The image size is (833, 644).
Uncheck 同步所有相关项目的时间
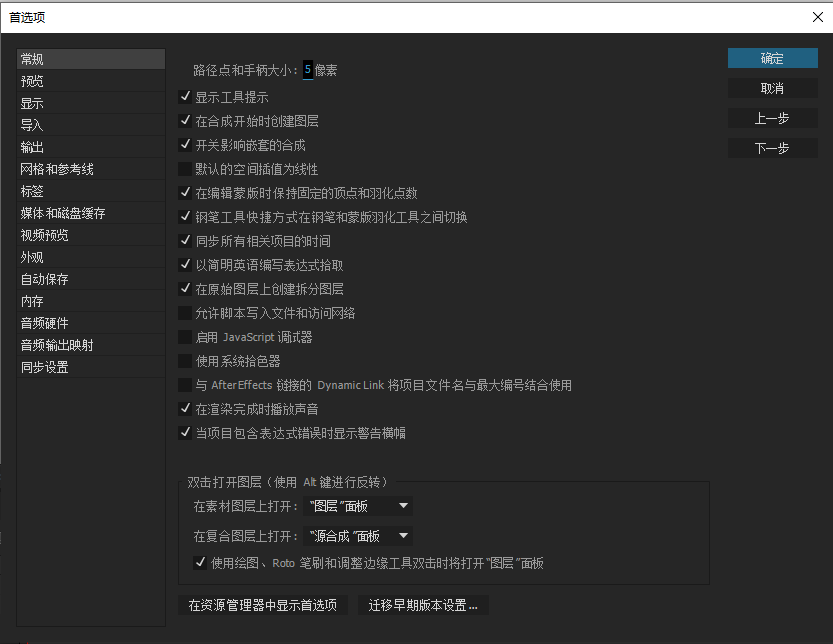pyautogui.click(x=185, y=241)
